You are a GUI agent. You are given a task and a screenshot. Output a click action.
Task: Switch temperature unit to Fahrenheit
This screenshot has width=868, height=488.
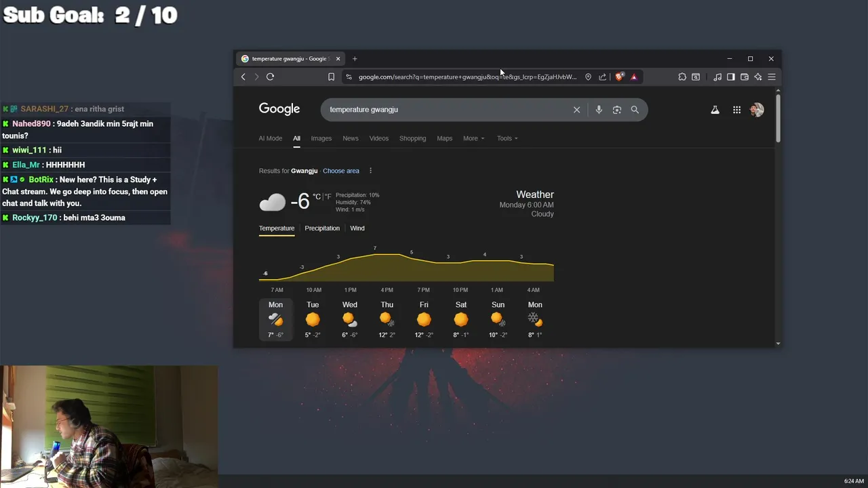pos(328,197)
